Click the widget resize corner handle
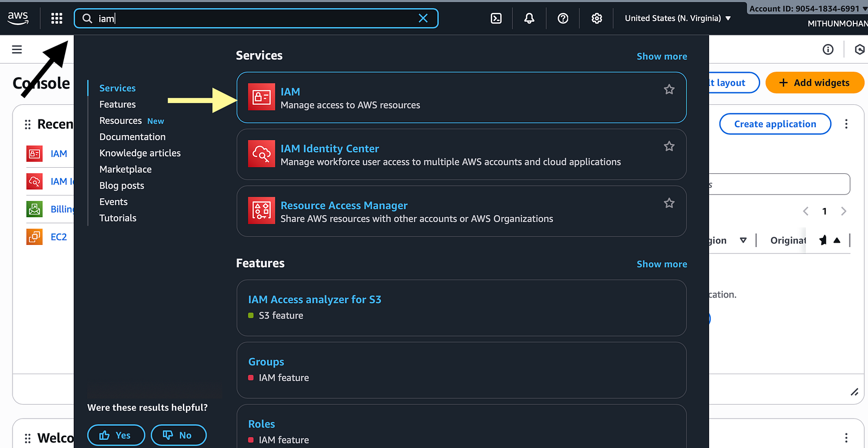 click(854, 392)
